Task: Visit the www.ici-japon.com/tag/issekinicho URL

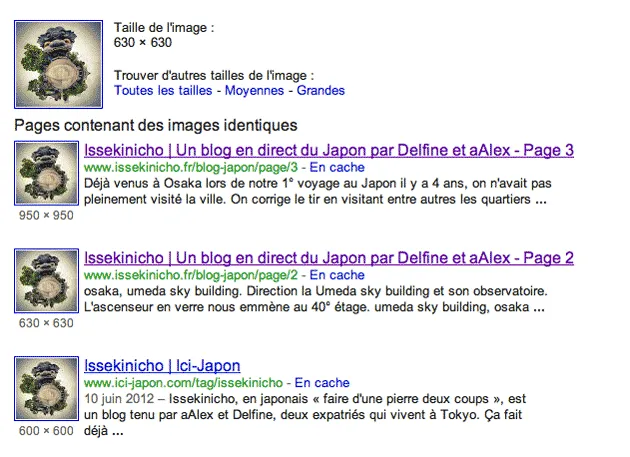Action: (x=183, y=383)
